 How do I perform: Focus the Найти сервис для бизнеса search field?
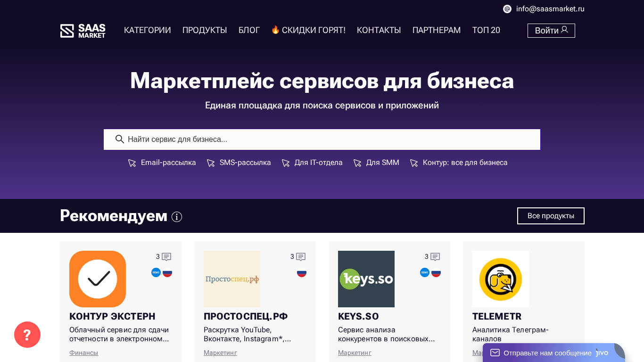pyautogui.click(x=322, y=140)
